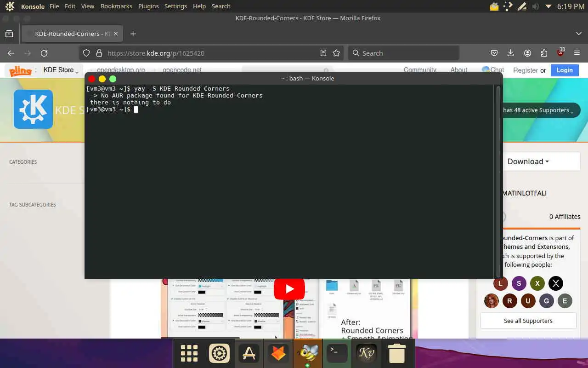Expand the list all tabs chevron
Viewport: 588px width, 368px height.
pos(579,34)
